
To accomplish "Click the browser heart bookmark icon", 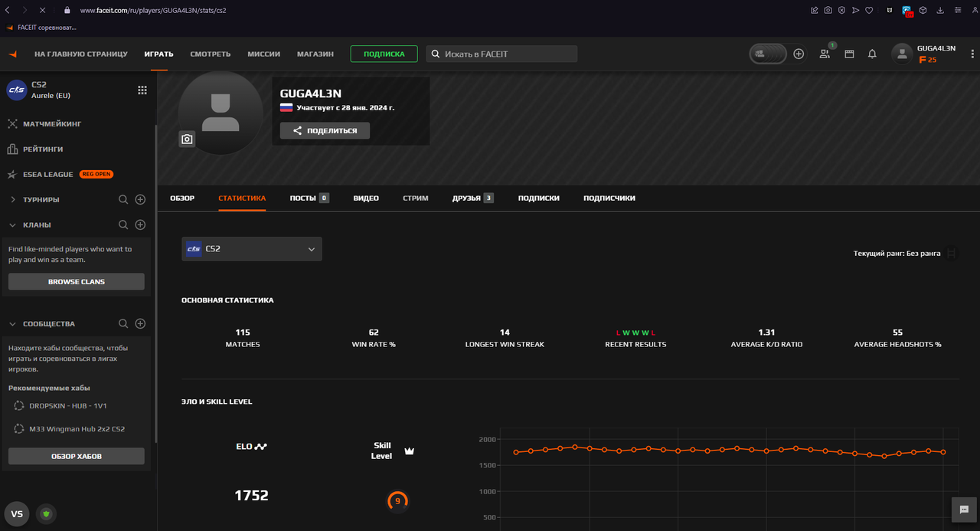I will pyautogui.click(x=869, y=11).
